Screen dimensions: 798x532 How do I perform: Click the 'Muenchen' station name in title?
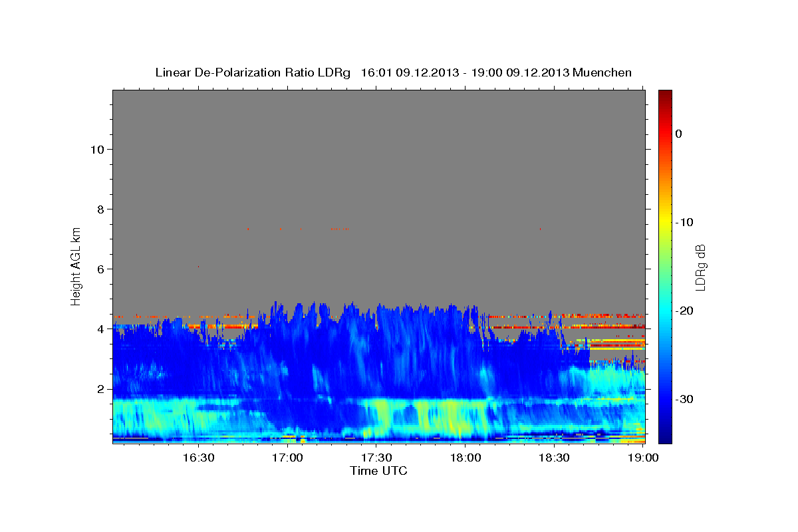(602, 72)
